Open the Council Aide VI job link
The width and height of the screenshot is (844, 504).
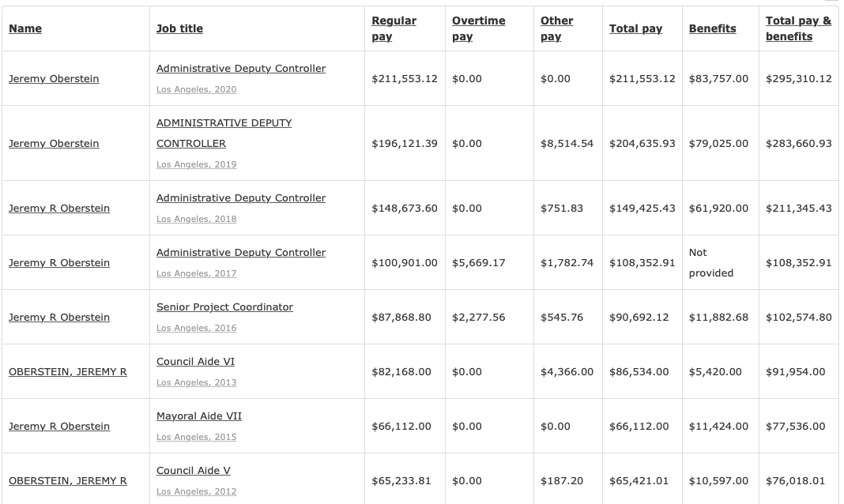tap(195, 361)
